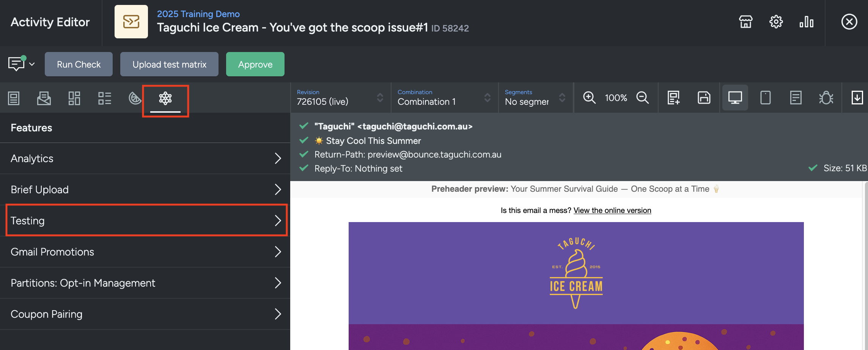Select the atom Features tab icon

[x=165, y=98]
